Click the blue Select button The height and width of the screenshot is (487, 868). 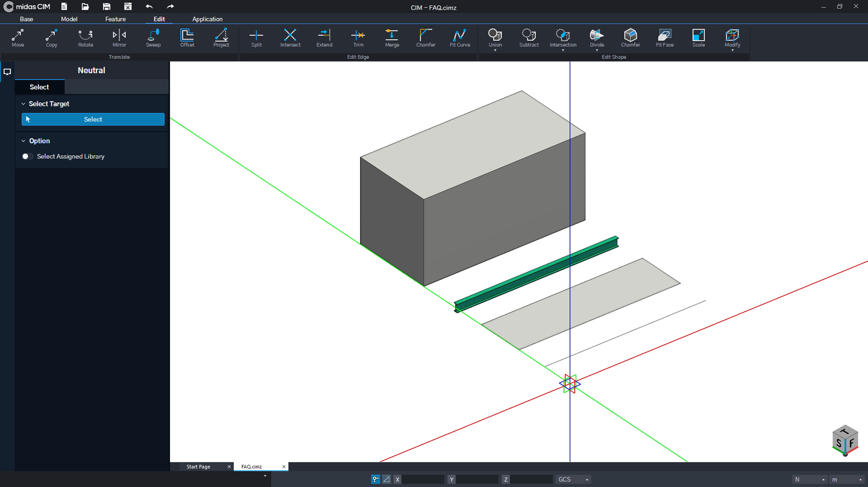pos(93,119)
